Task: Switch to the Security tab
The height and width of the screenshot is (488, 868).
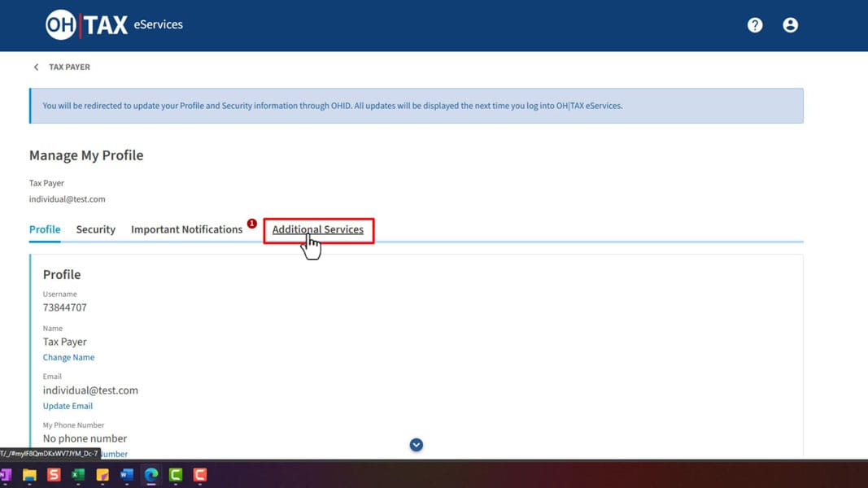Action: [x=96, y=229]
